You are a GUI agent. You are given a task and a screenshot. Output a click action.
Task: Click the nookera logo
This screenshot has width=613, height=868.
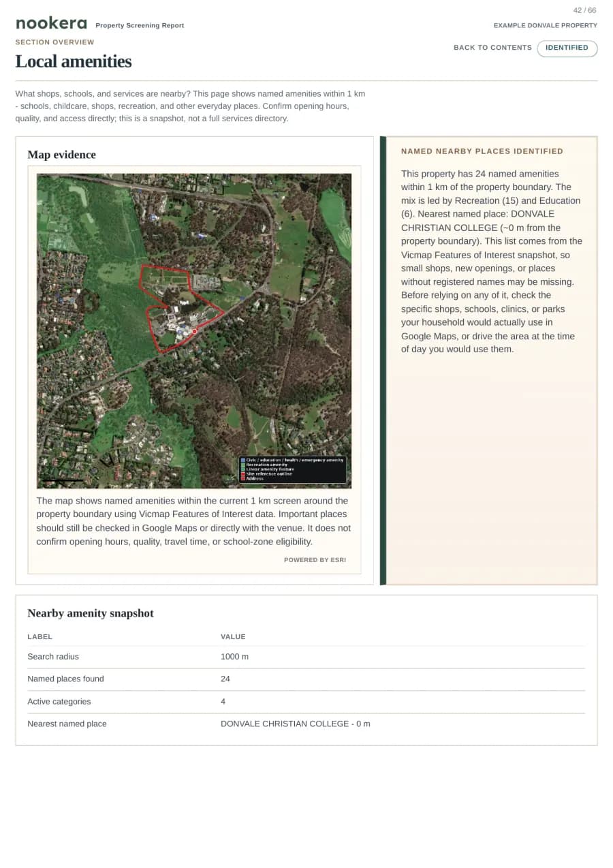[51, 23]
